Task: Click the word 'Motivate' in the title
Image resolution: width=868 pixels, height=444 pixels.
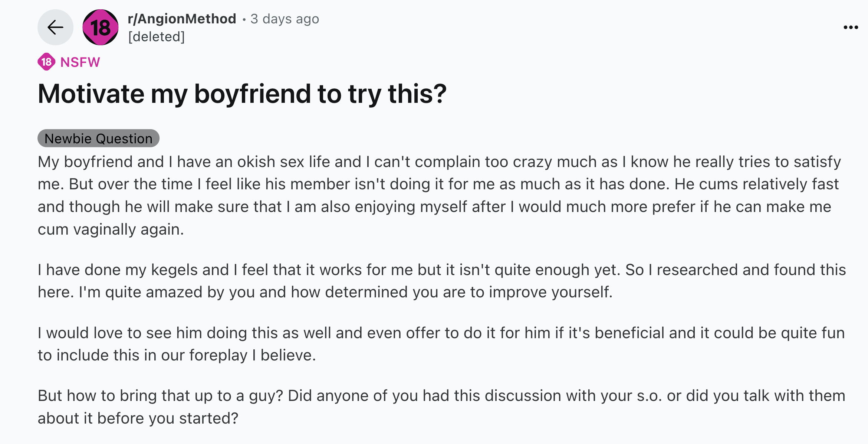Action: coord(91,94)
